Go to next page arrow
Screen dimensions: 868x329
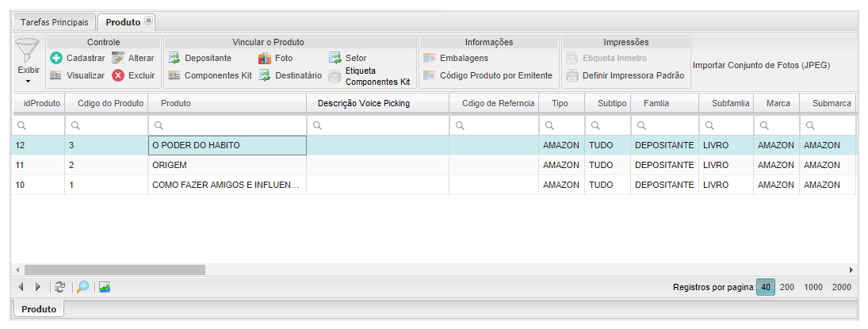[37, 287]
